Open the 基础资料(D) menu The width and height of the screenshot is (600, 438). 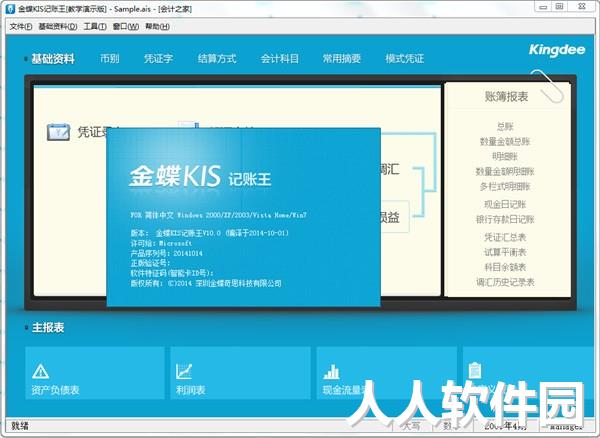(x=58, y=26)
